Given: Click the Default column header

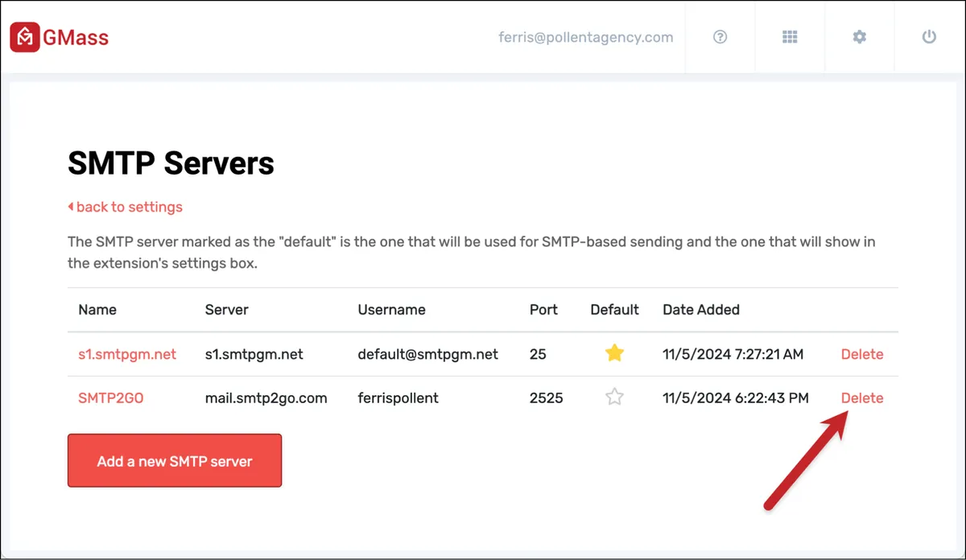Looking at the screenshot, I should pyautogui.click(x=614, y=310).
